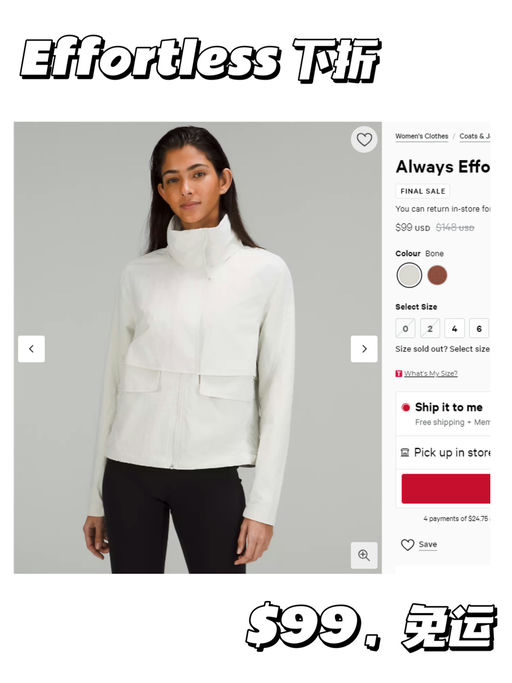
Task: Click the magnifier zoom icon on image
Action: coord(364,555)
